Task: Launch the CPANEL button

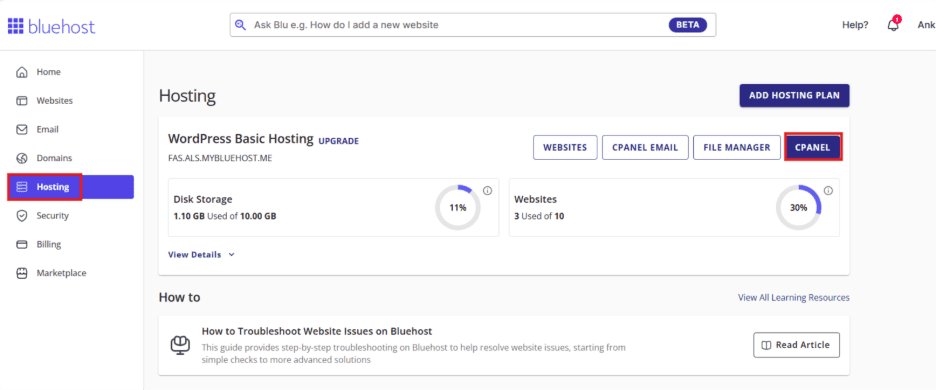Action: pos(813,148)
